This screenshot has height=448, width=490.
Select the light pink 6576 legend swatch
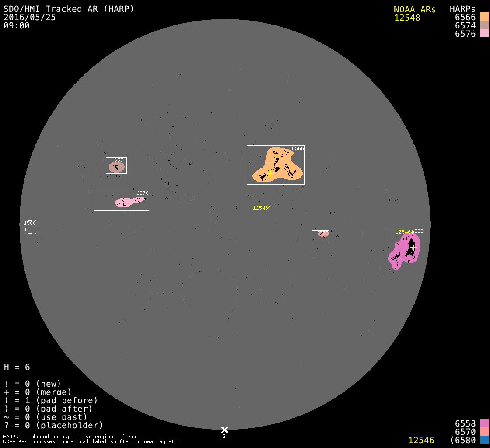[484, 34]
